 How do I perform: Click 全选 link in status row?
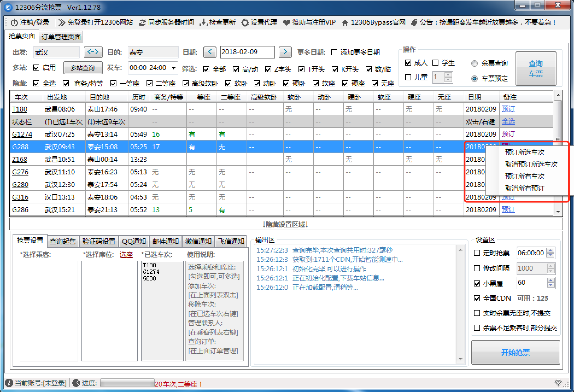(x=508, y=121)
